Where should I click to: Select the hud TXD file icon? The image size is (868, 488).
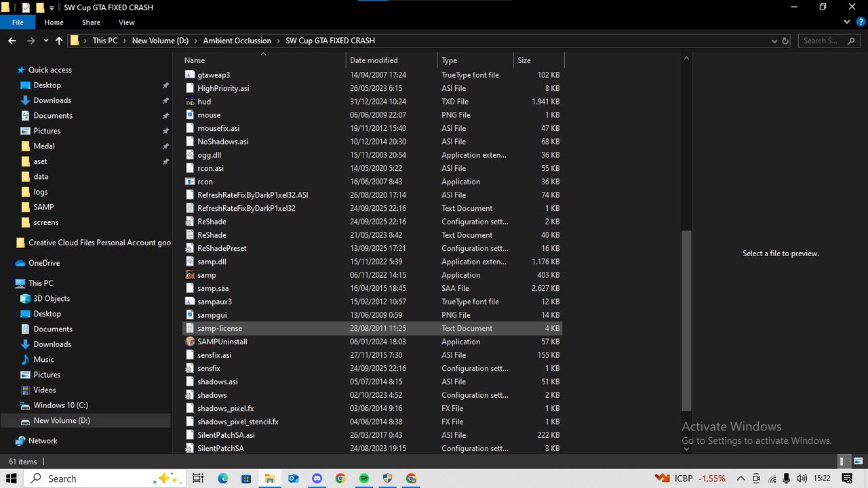190,102
